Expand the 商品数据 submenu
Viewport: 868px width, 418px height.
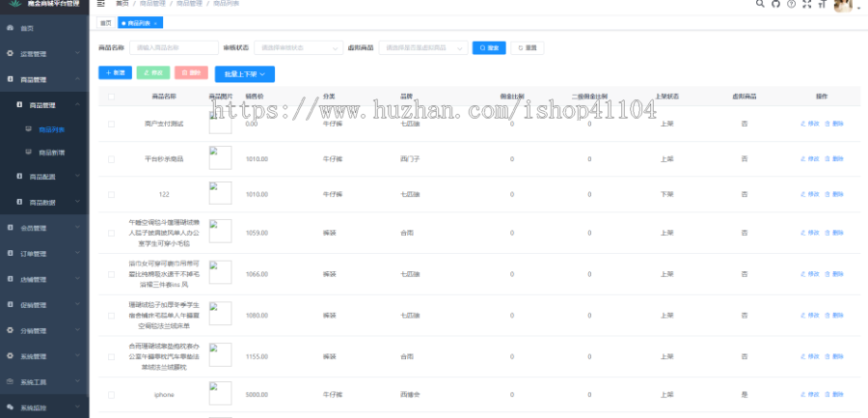[44, 202]
